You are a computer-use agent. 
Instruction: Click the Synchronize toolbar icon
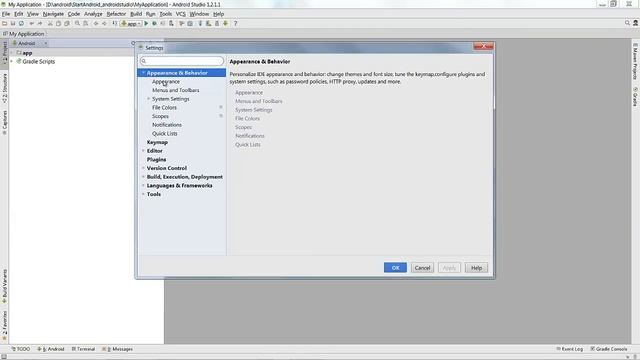pyautogui.click(x=21, y=24)
